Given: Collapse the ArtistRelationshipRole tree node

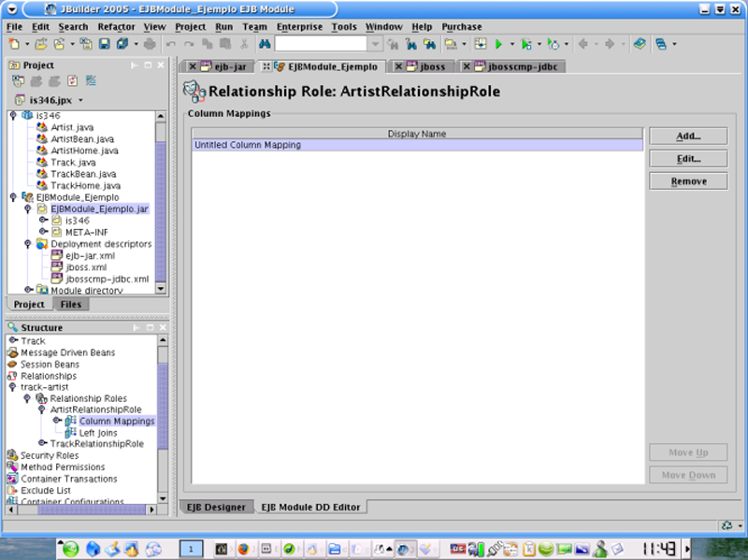Looking at the screenshot, I should 41,409.
